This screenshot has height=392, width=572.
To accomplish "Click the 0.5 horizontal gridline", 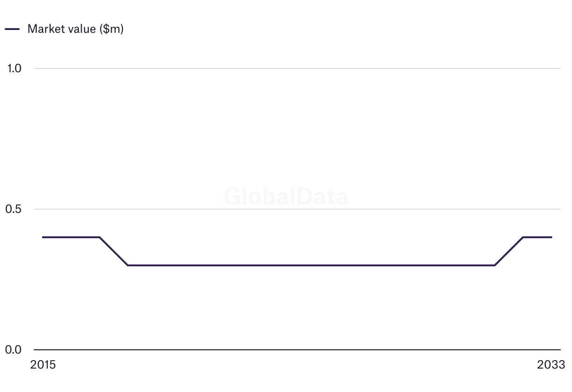I will click(297, 209).
